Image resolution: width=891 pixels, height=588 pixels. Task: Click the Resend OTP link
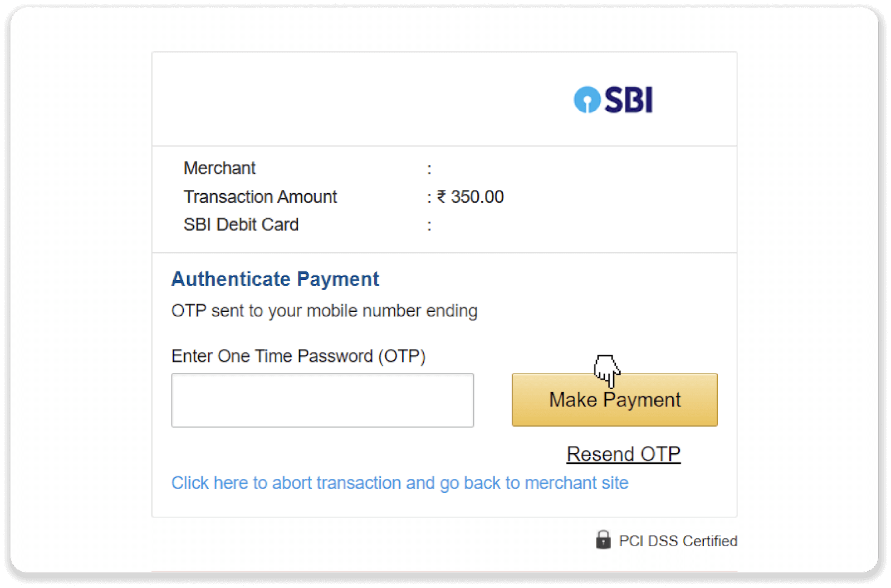(x=623, y=454)
